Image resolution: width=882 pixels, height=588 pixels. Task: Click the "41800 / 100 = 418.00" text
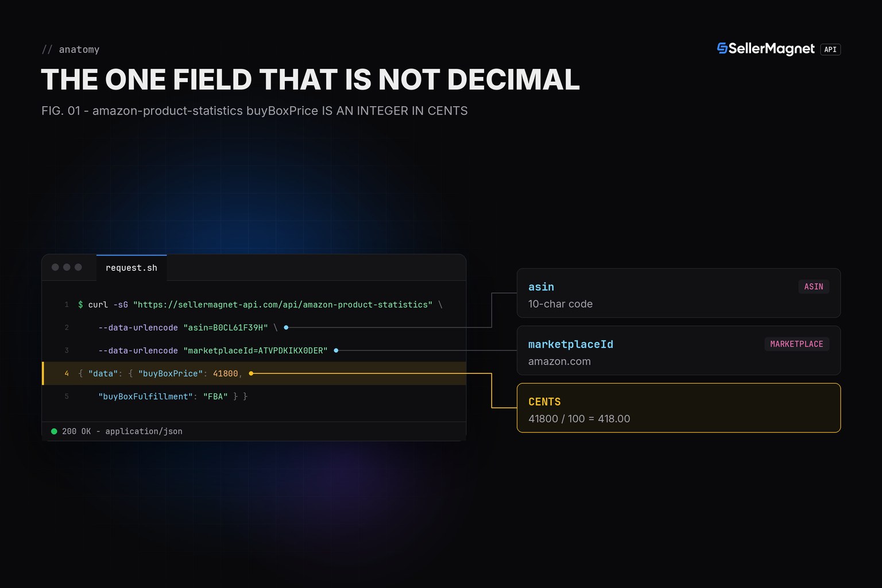pos(579,419)
